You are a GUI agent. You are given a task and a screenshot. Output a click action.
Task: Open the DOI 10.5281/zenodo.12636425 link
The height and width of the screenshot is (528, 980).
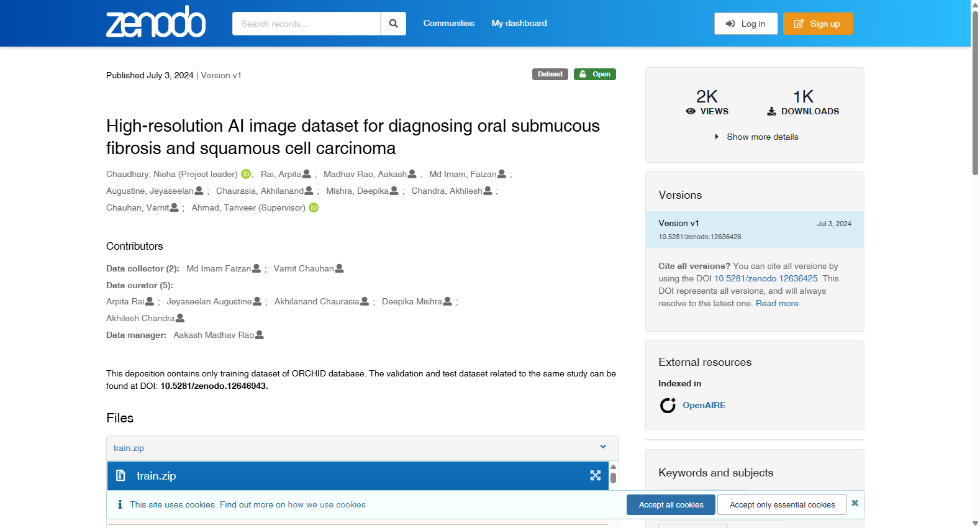coord(766,278)
